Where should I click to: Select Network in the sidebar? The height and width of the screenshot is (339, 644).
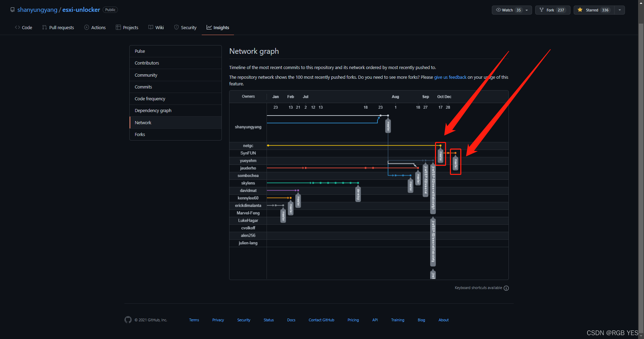[x=175, y=122]
